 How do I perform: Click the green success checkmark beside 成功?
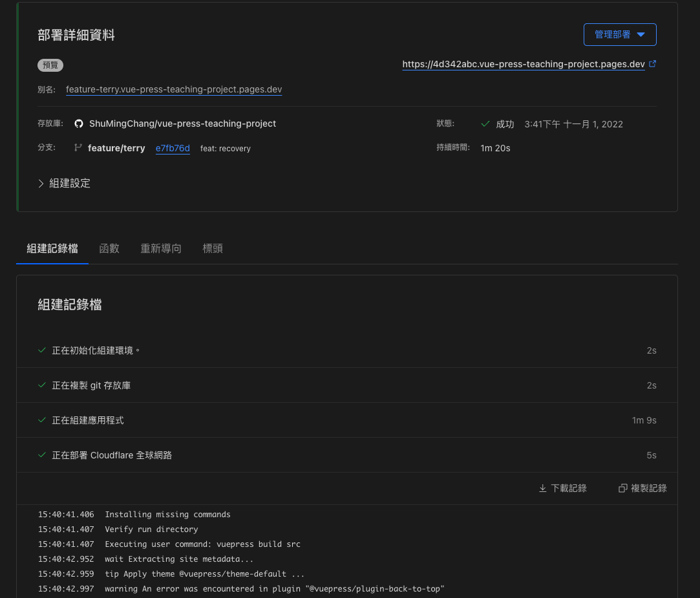click(x=485, y=123)
